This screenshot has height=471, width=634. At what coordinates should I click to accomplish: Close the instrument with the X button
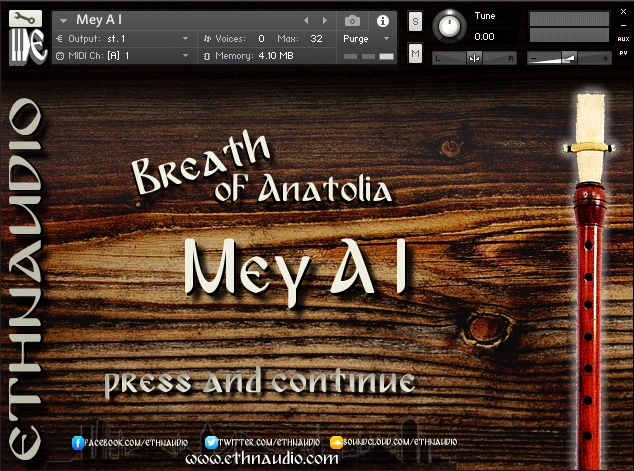click(623, 12)
